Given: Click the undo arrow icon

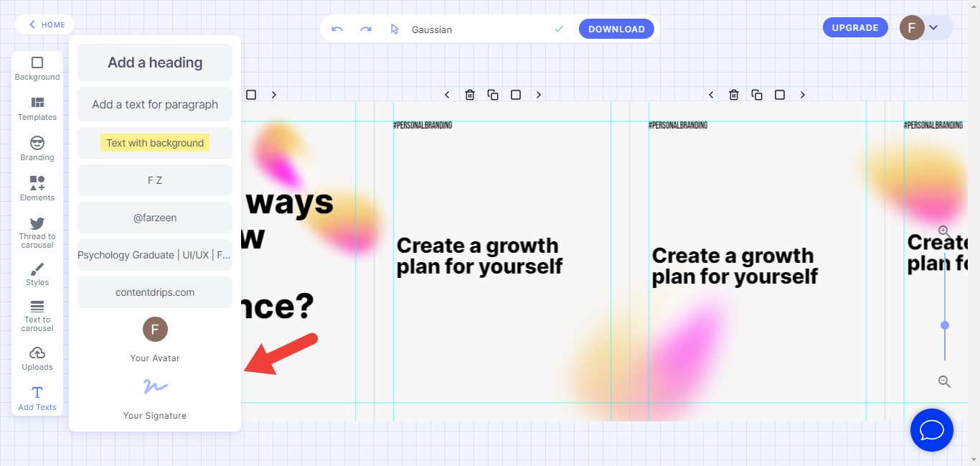Looking at the screenshot, I should (x=337, y=29).
